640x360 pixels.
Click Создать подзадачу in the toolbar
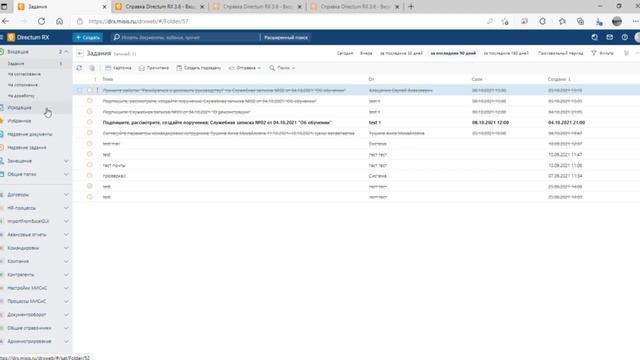(x=199, y=68)
